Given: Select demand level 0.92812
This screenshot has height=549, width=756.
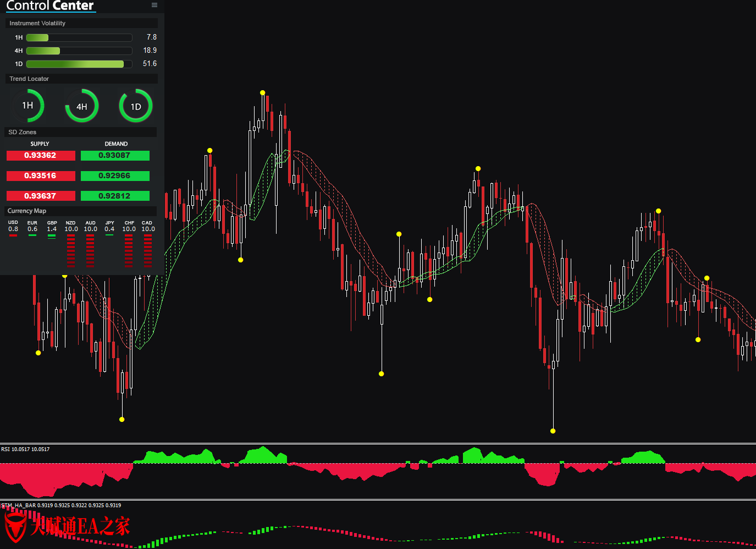Looking at the screenshot, I should (x=115, y=196).
